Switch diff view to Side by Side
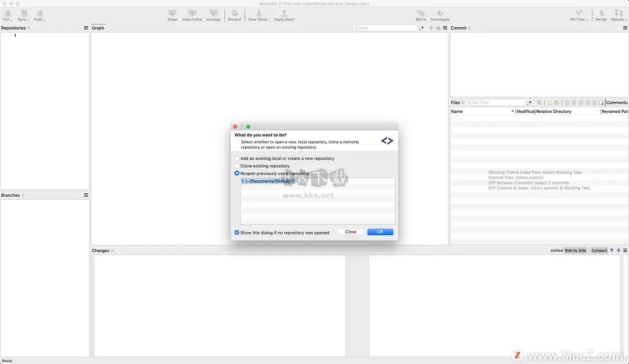This screenshot has width=629, height=364. (x=575, y=250)
